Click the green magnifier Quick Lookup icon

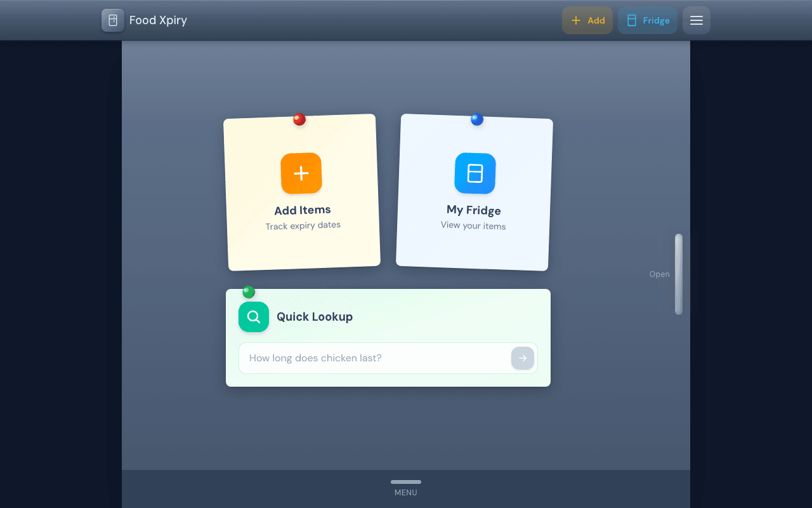[254, 317]
